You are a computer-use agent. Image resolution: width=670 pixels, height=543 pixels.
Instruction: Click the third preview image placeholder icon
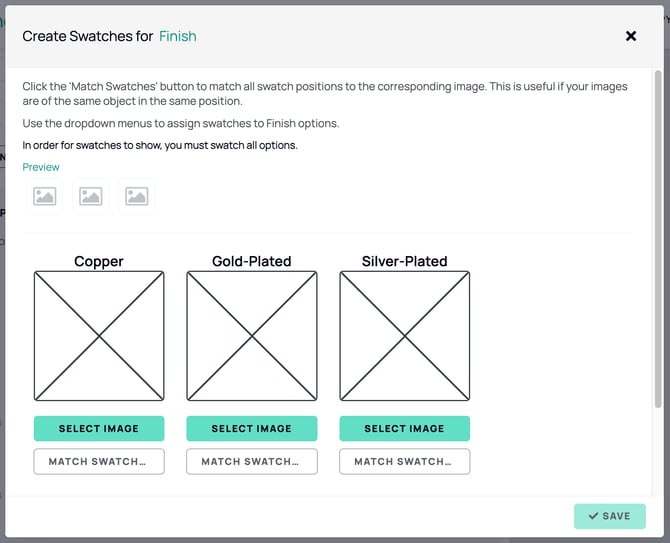pyautogui.click(x=137, y=197)
